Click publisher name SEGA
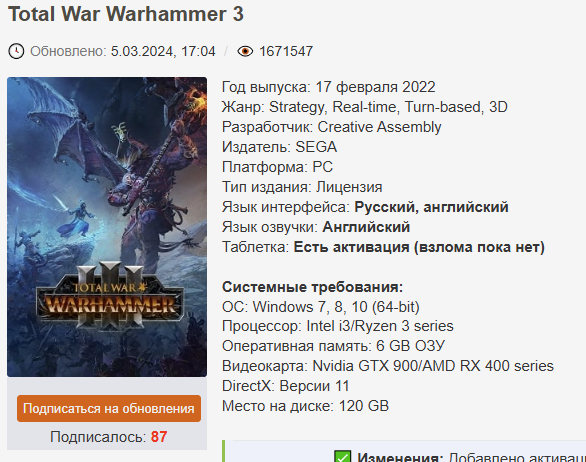Viewport: 586px width, 462px height. click(316, 147)
